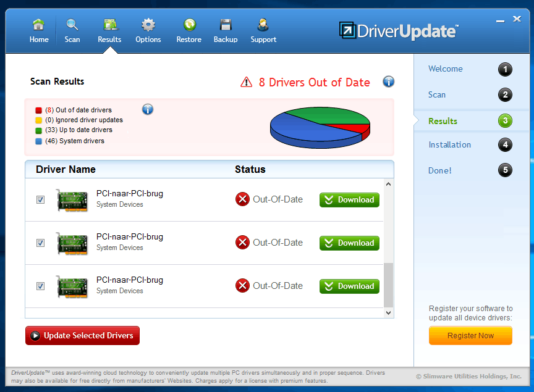
Task: Go to Scan step in sidebar
Action: 436,94
